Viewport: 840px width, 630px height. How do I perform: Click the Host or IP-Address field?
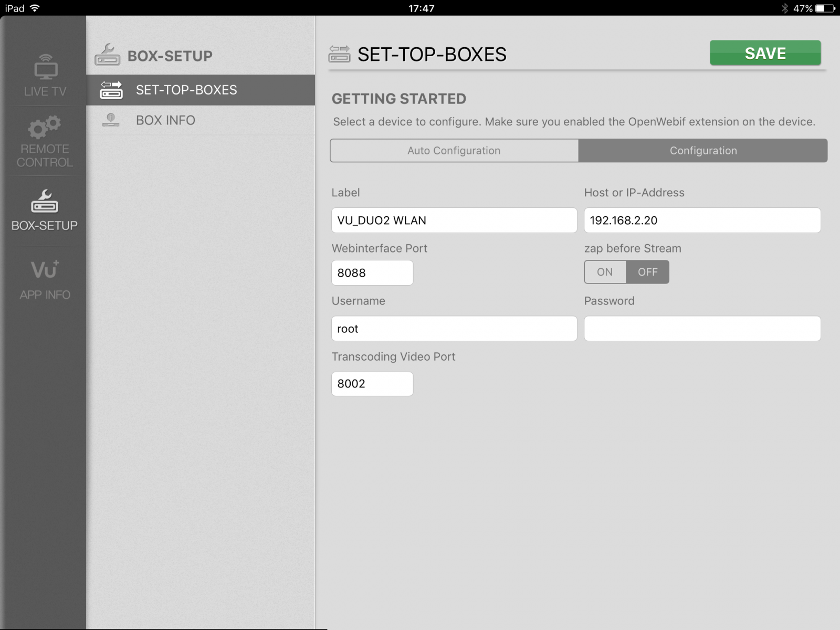point(702,220)
